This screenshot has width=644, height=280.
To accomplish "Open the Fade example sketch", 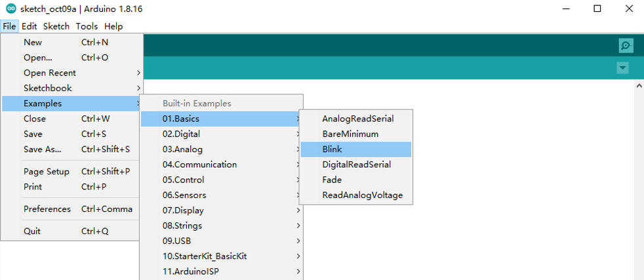I will 356,180.
